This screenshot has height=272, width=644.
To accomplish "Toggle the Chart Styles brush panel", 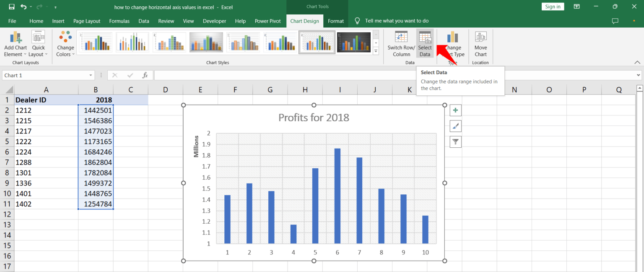I will pyautogui.click(x=455, y=126).
